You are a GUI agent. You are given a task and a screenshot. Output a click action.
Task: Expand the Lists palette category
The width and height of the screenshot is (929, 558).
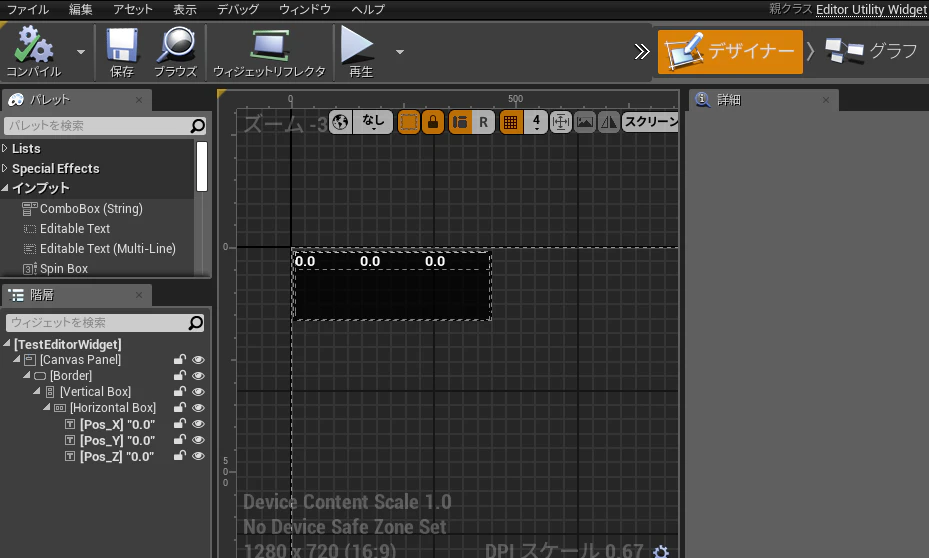pos(5,148)
